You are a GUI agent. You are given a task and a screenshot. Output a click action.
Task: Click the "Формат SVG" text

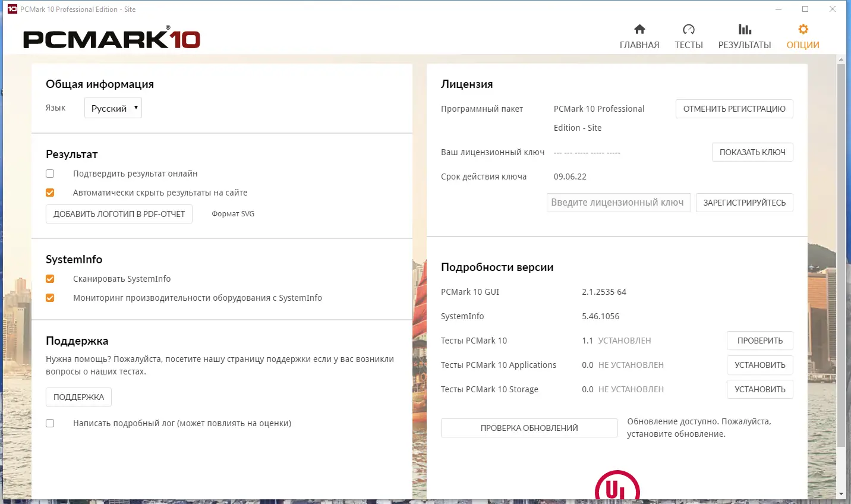click(x=233, y=214)
